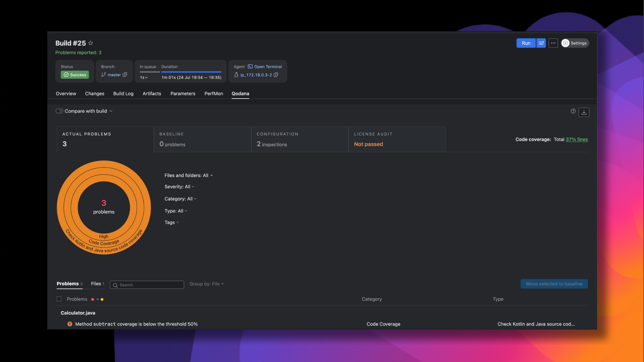This screenshot has width=644, height=362.
Task: Switch to the Overview tab
Action: (66, 94)
